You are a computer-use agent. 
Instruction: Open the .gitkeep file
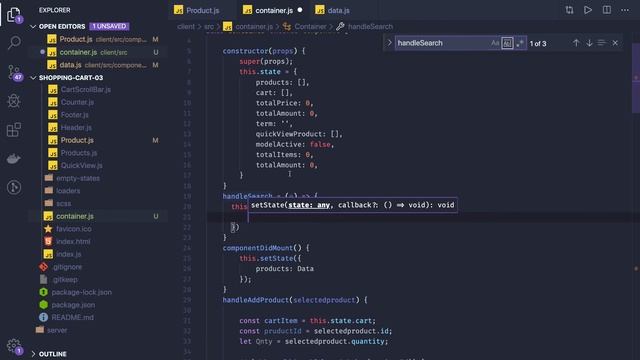98,280
